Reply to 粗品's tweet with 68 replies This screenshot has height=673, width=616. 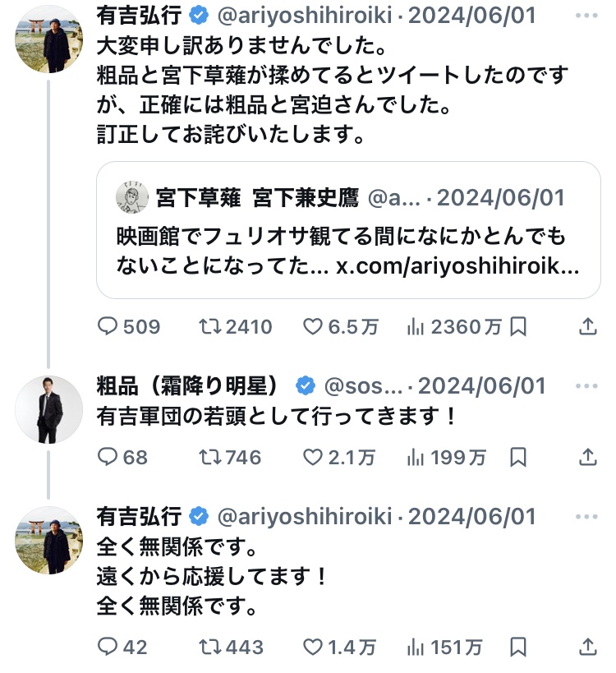point(108,458)
